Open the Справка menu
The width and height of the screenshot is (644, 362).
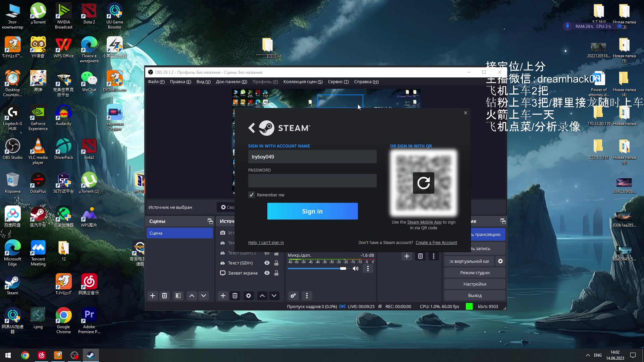366,82
